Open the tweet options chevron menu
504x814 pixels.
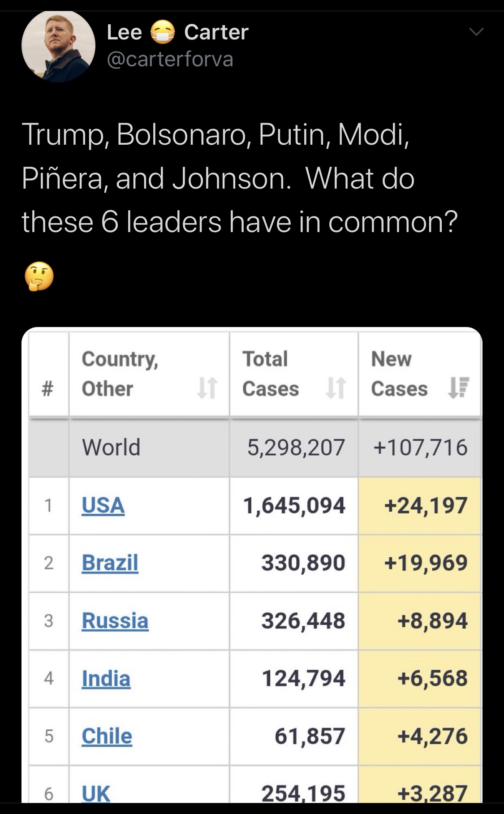(476, 32)
